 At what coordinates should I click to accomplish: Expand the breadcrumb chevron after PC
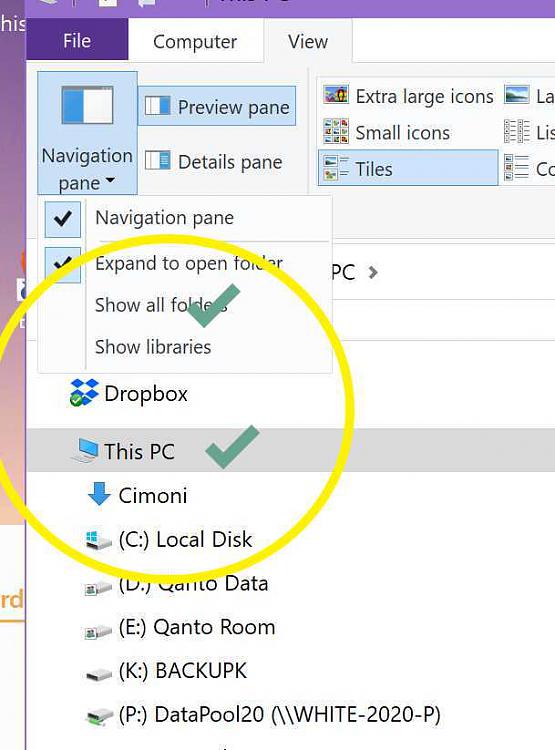[x=373, y=273]
